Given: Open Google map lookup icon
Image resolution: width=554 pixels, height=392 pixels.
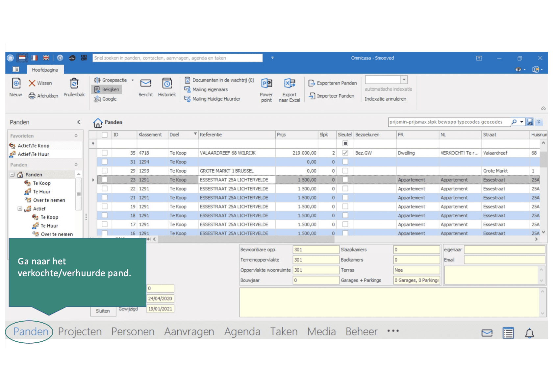Looking at the screenshot, I should [97, 99].
